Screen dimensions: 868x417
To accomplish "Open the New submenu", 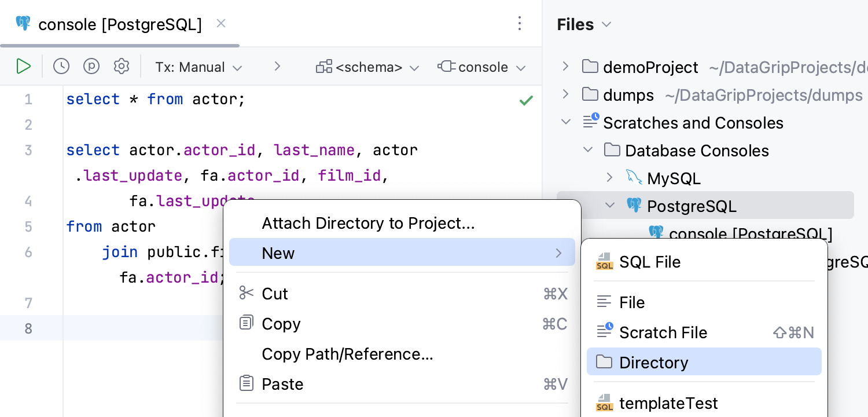I will point(402,253).
